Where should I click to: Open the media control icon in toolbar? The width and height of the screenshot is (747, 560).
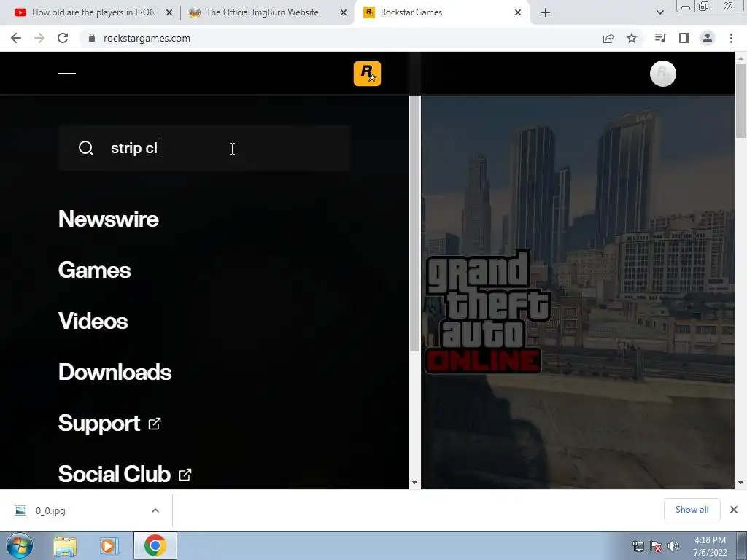point(660,38)
